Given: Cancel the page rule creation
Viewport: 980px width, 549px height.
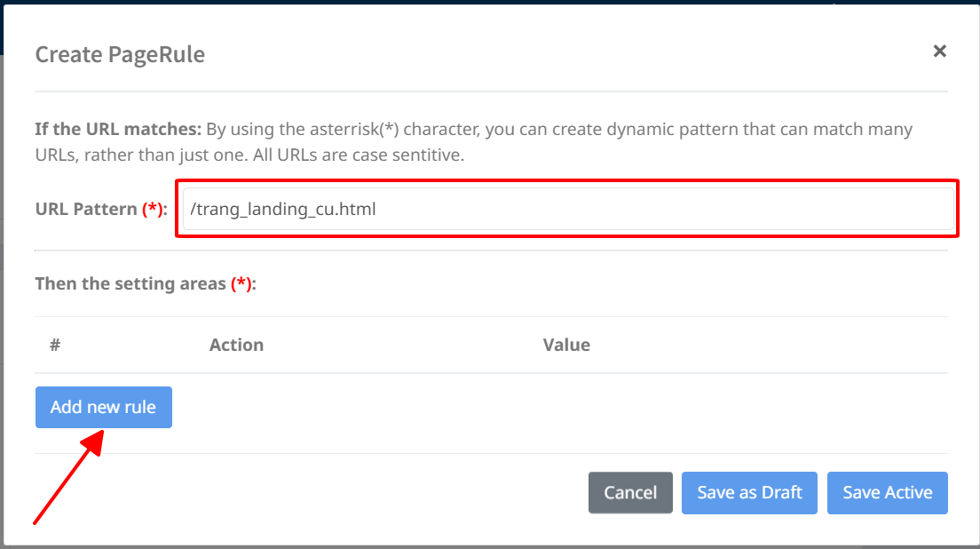Looking at the screenshot, I should coord(630,493).
